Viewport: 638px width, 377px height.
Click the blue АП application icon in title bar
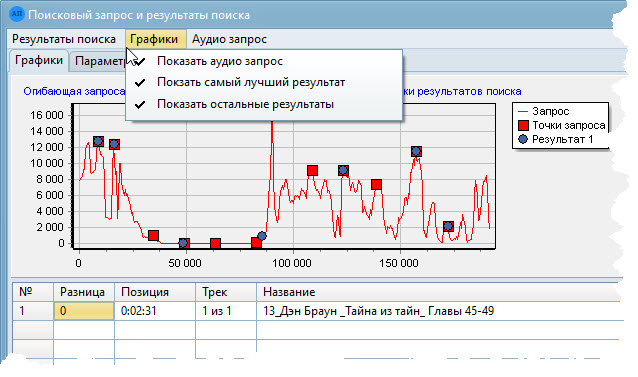tap(17, 14)
